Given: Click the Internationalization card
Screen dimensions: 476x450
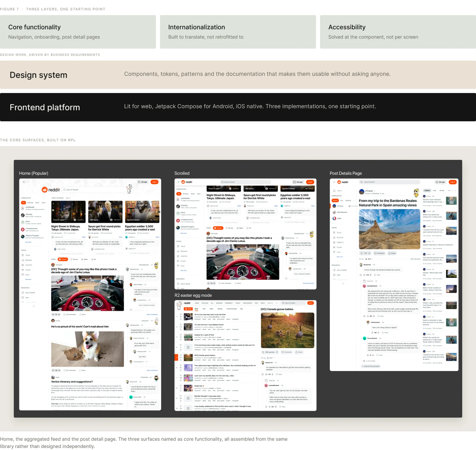Looking at the screenshot, I should pos(238,32).
